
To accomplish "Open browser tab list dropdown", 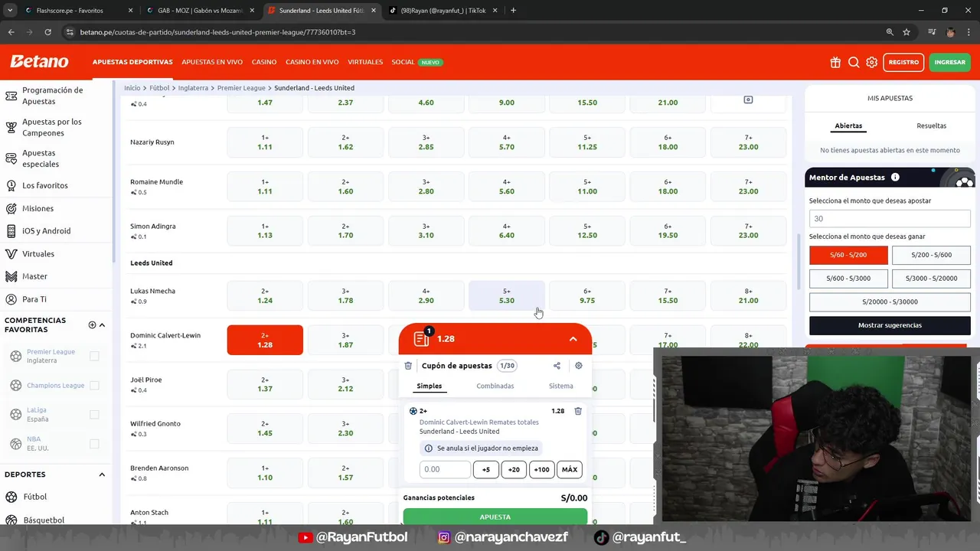I will click(10, 11).
